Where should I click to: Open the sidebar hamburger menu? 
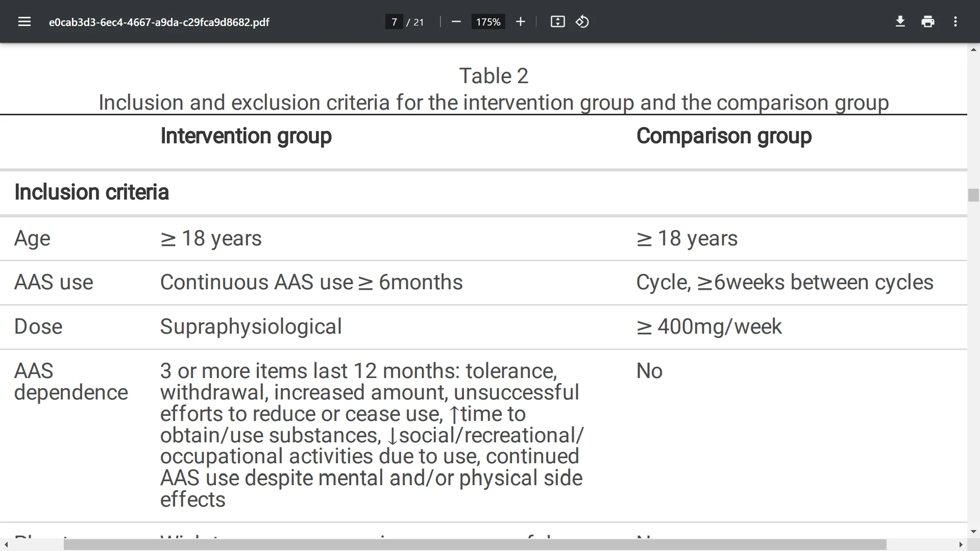click(24, 22)
